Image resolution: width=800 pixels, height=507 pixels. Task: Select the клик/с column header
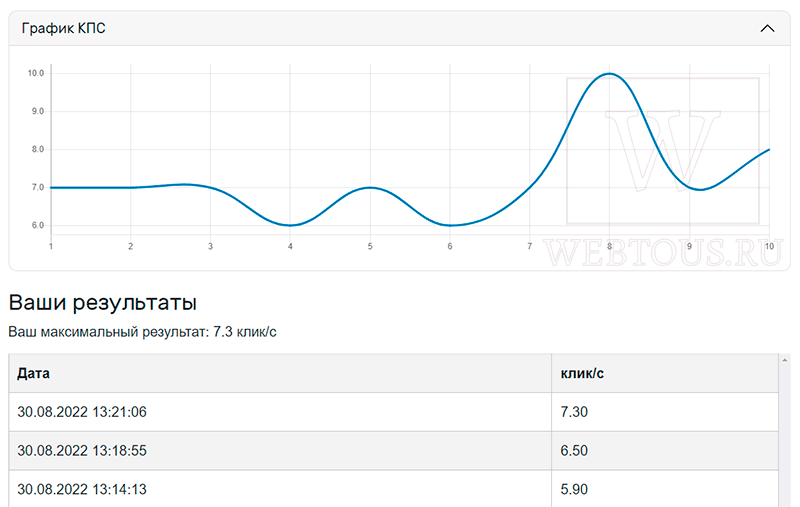pos(665,373)
